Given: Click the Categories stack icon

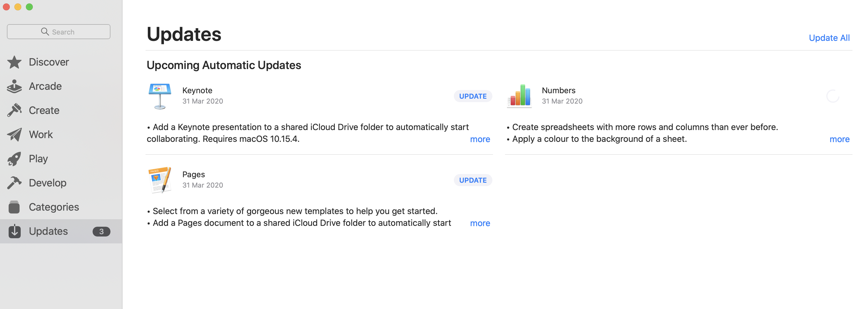Looking at the screenshot, I should click(x=14, y=207).
